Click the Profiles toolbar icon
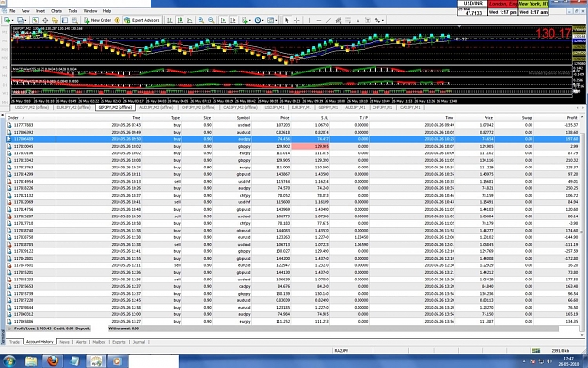The image size is (588, 368). [x=21, y=20]
